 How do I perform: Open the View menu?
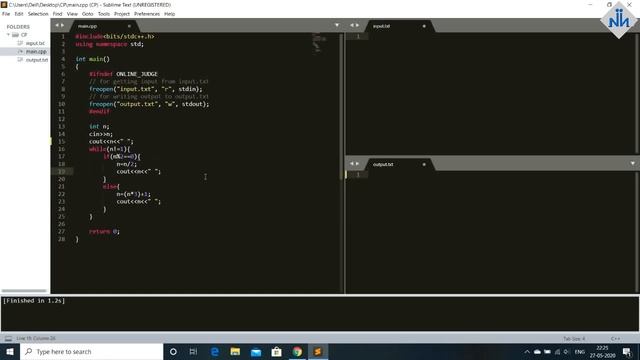click(72, 14)
